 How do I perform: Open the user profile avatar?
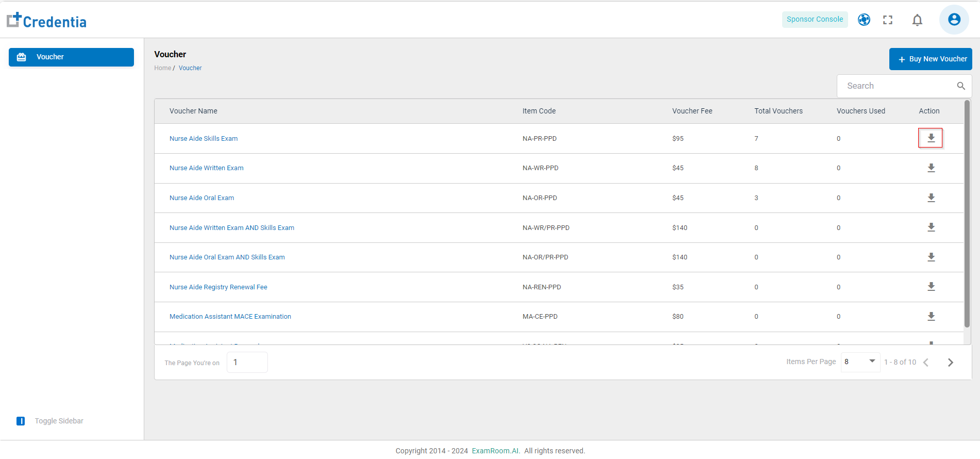954,20
